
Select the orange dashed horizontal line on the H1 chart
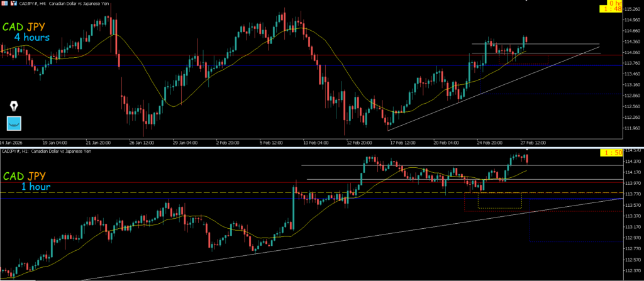point(189,193)
